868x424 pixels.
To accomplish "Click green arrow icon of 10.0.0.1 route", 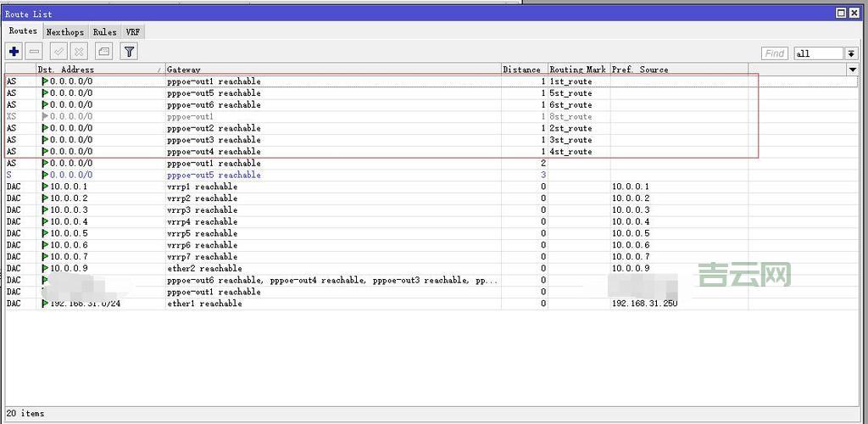I will [x=45, y=187].
